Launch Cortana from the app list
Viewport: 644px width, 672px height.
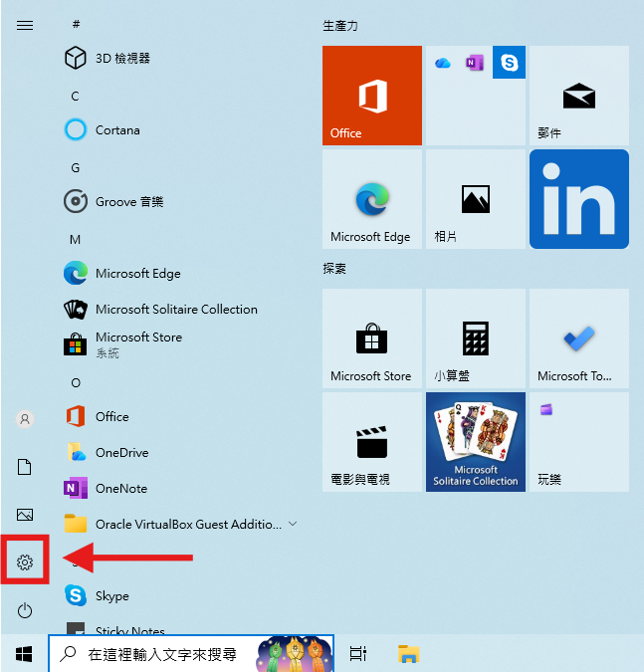pos(103,129)
